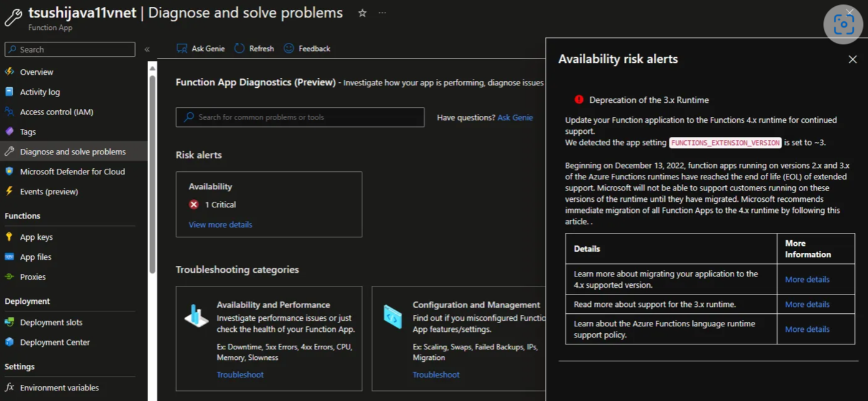Click the Configuration and Management icon
This screenshot has height=401, width=868.
point(393,316)
